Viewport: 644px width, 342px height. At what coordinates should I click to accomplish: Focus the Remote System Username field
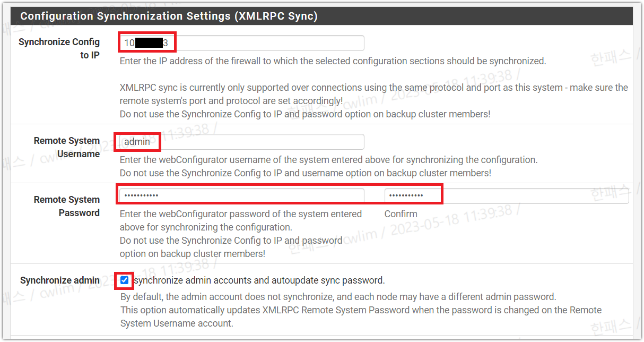coord(241,142)
